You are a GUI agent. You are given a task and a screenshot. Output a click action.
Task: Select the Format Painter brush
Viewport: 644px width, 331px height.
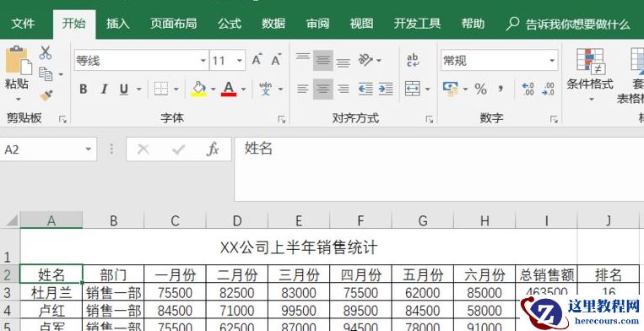(x=46, y=95)
